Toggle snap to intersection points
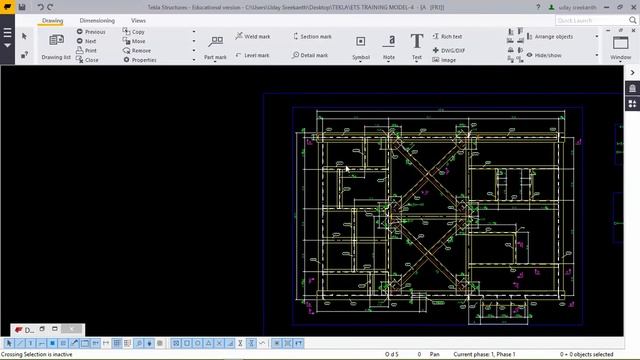Viewport: 640px width, 360px height. click(219, 343)
